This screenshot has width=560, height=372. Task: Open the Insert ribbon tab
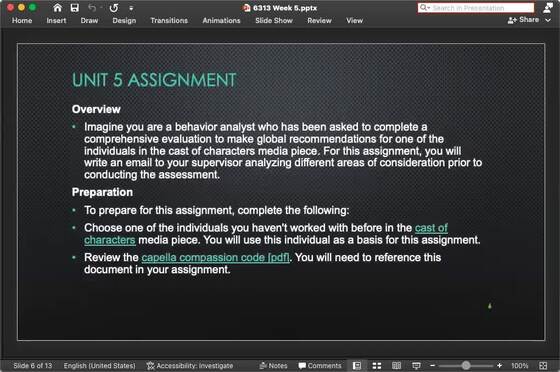point(56,21)
